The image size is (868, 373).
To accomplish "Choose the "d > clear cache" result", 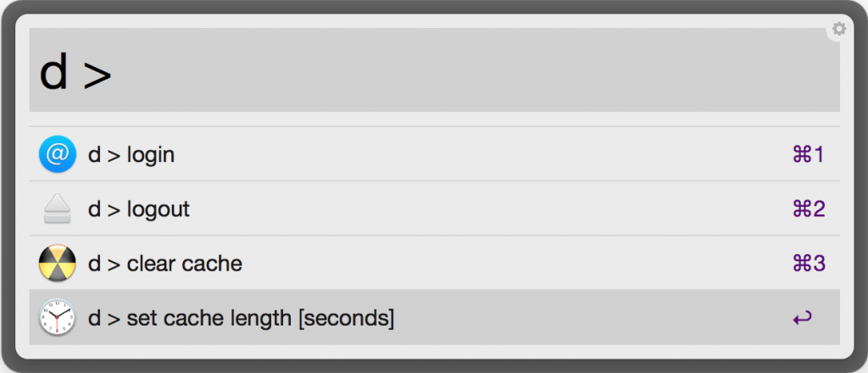I will coord(424,264).
